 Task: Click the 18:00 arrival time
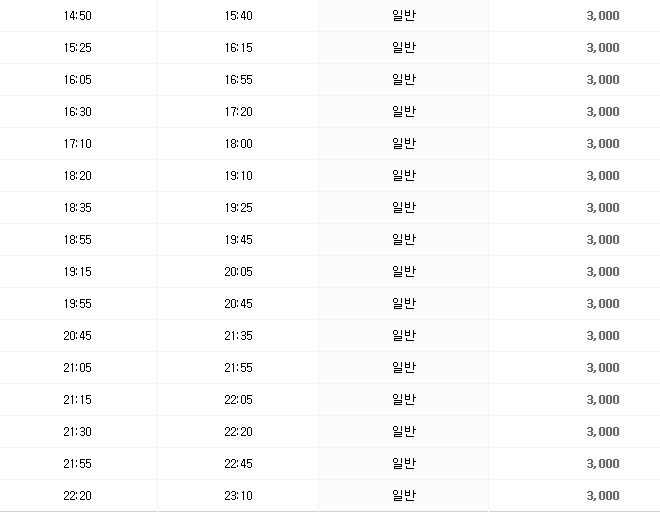239,144
